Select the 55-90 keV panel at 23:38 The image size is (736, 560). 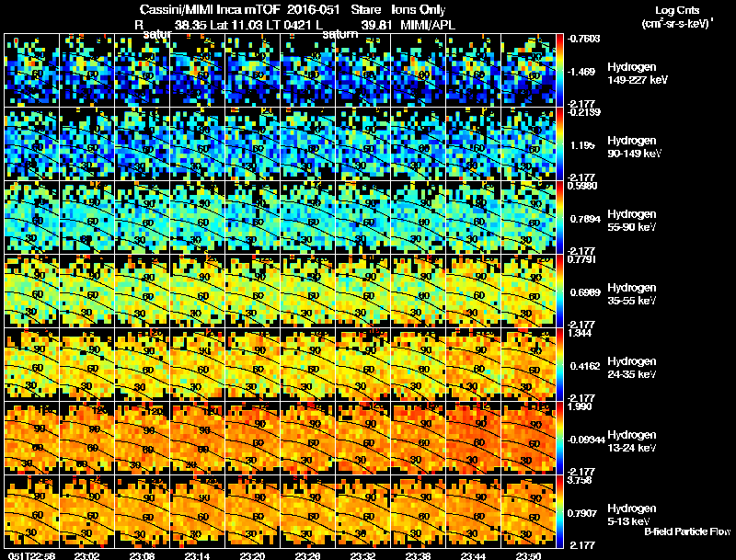(x=419, y=218)
